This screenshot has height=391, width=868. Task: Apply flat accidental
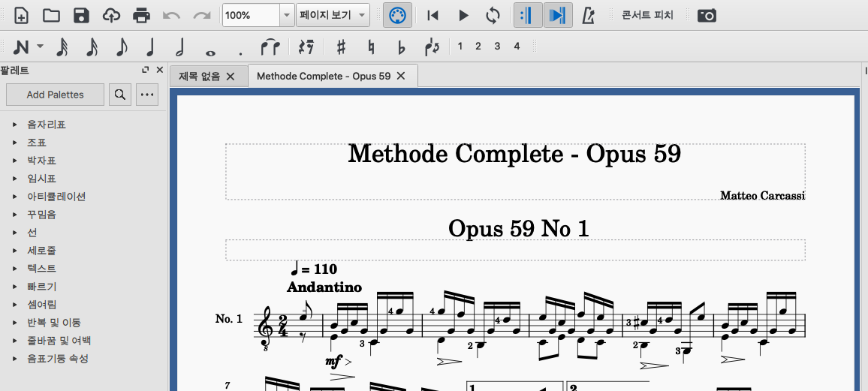coord(402,47)
